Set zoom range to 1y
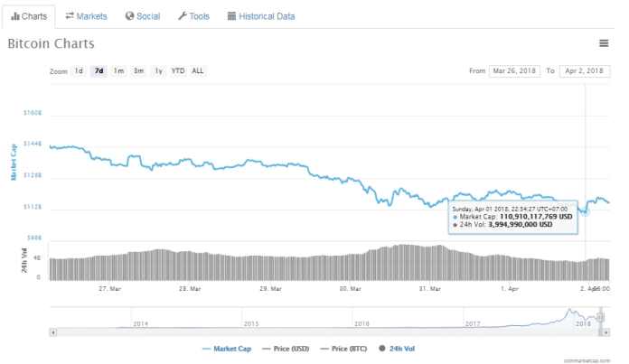 pos(158,71)
